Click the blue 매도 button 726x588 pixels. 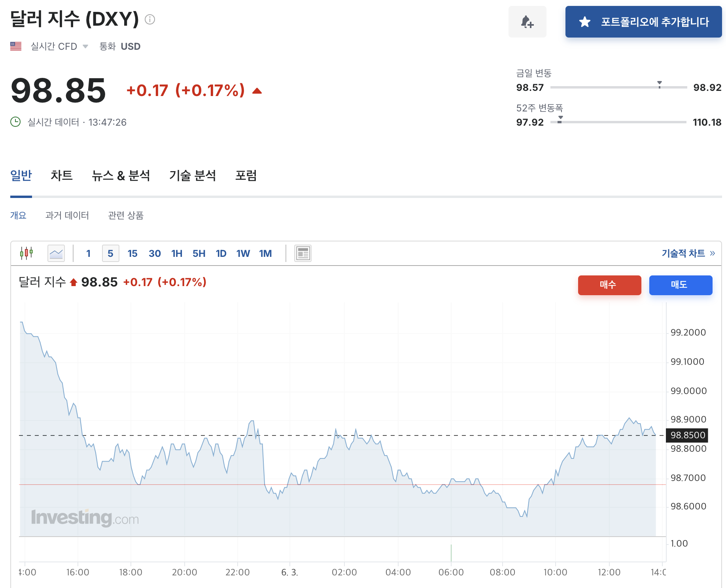click(x=681, y=285)
